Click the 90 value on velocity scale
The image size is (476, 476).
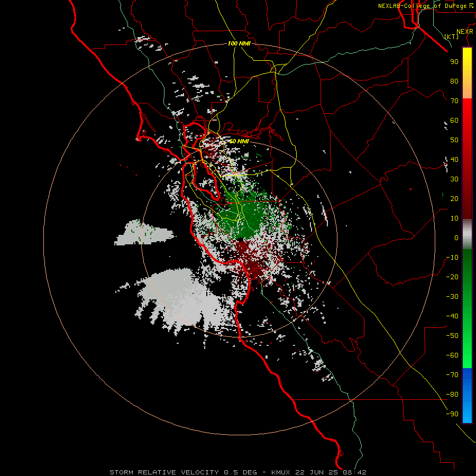454,62
